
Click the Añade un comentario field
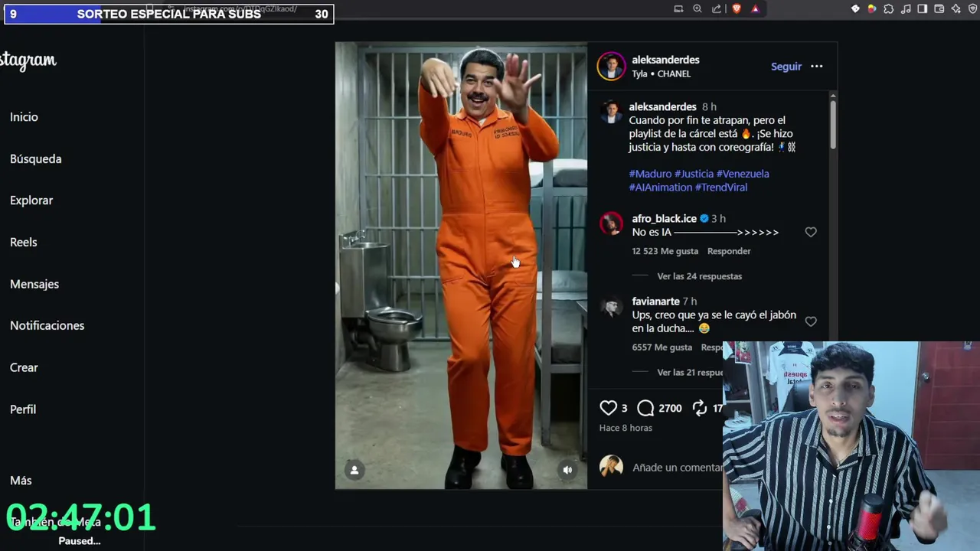point(677,468)
